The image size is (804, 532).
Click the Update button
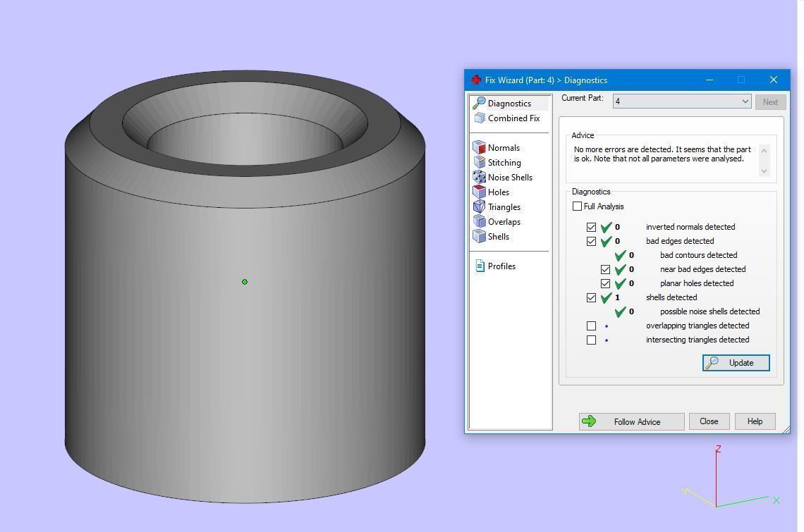[x=736, y=362]
